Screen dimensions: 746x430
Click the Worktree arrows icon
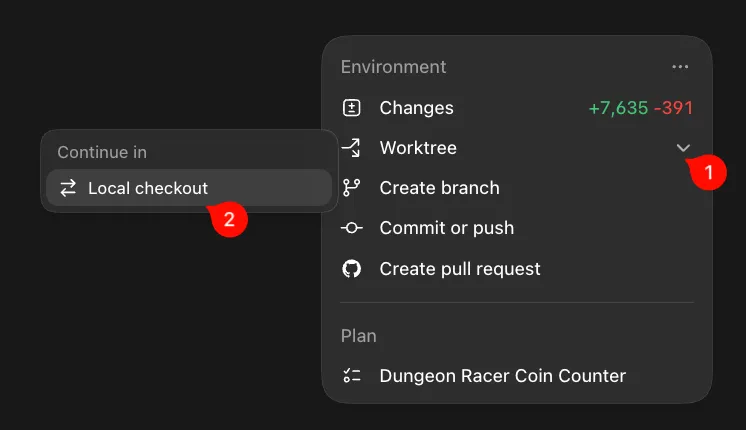tap(351, 148)
